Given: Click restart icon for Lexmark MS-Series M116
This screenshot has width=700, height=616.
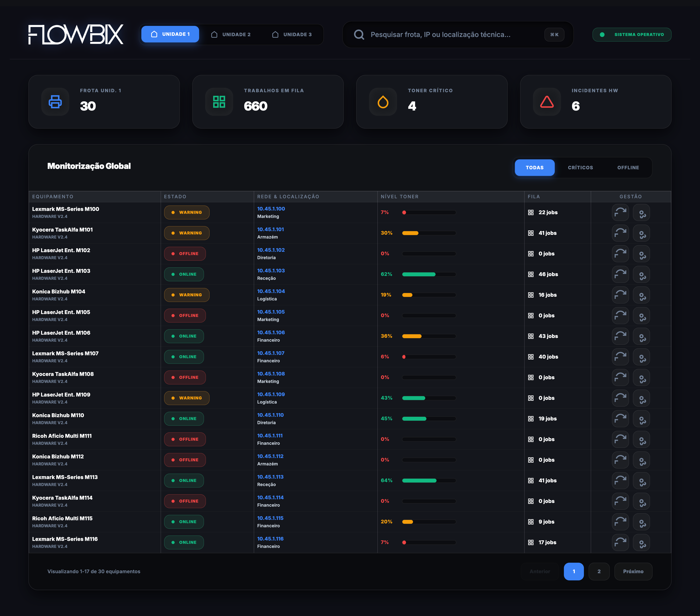Looking at the screenshot, I should [620, 542].
